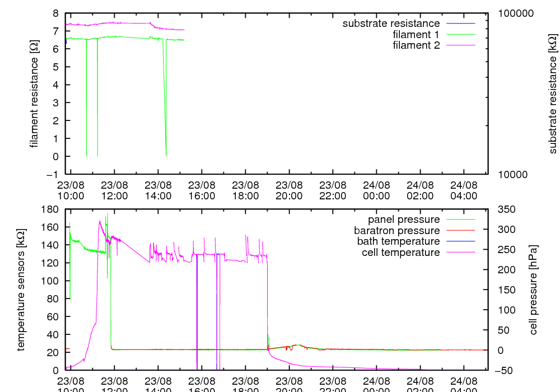560x392 pixels.
Task: Click the 180 tick on the lower left axis
Action: pos(52,209)
